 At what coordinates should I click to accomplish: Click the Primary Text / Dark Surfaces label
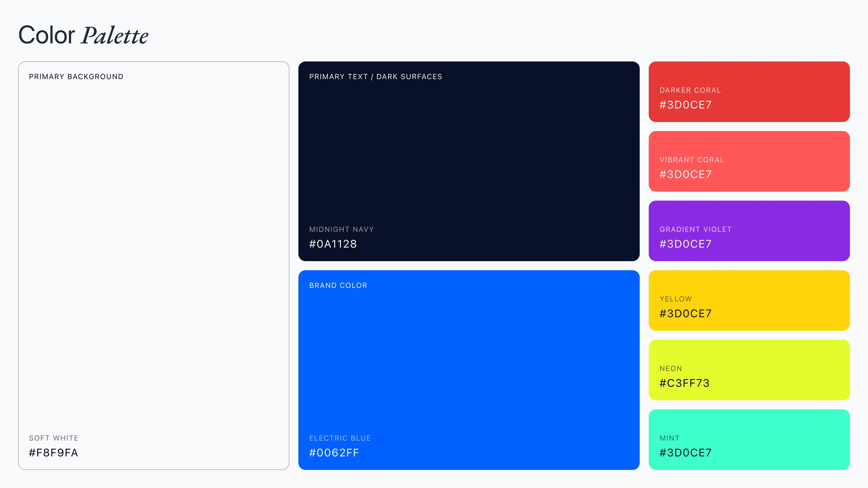pos(375,77)
